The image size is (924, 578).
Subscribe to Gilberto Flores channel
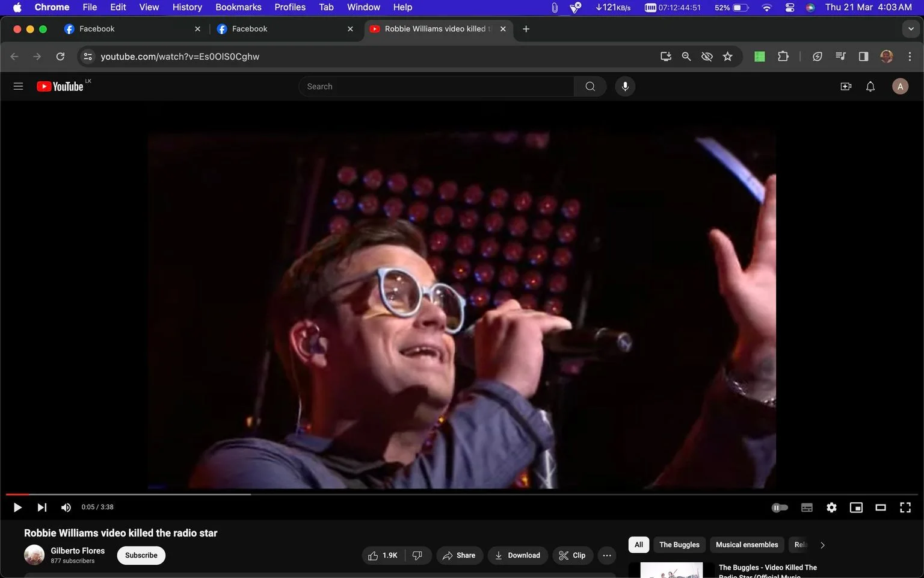[141, 555]
